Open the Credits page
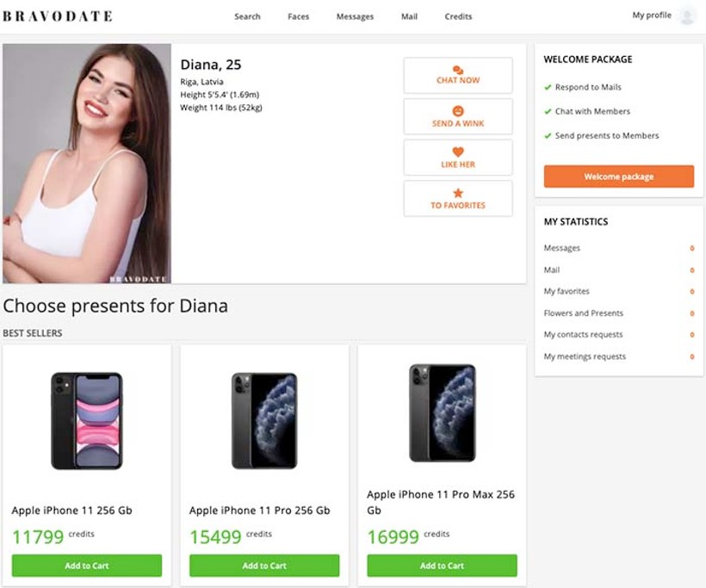This screenshot has width=706, height=588. tap(458, 16)
